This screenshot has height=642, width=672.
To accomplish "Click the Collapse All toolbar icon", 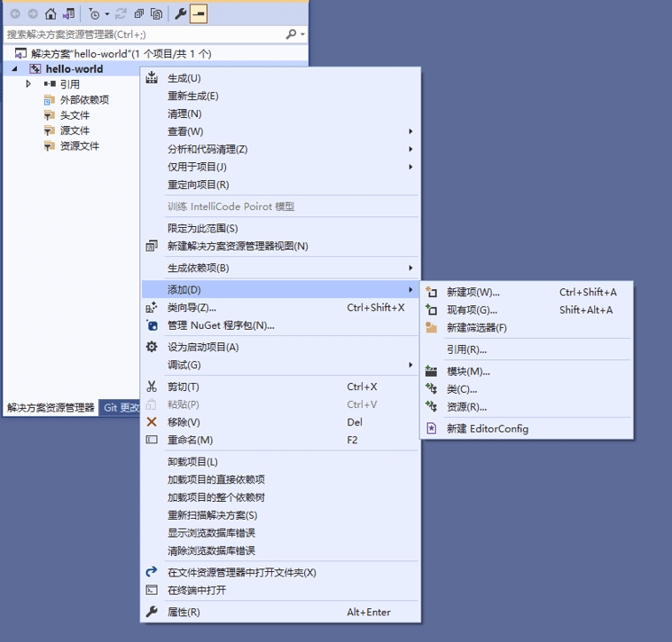I will click(x=139, y=14).
